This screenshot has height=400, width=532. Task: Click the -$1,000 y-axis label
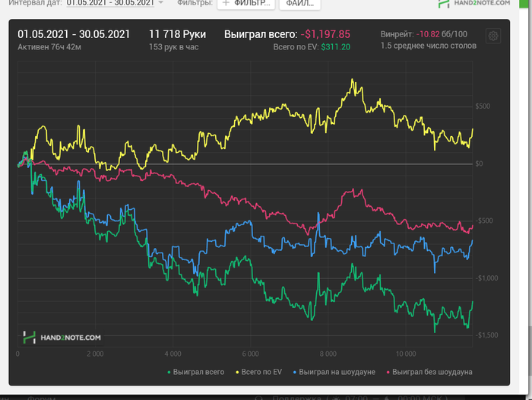click(486, 278)
